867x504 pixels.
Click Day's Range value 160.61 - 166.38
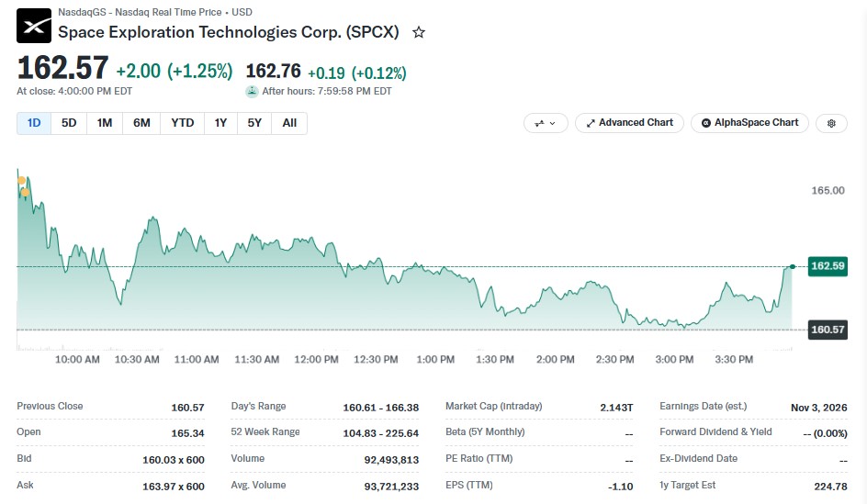pos(380,408)
